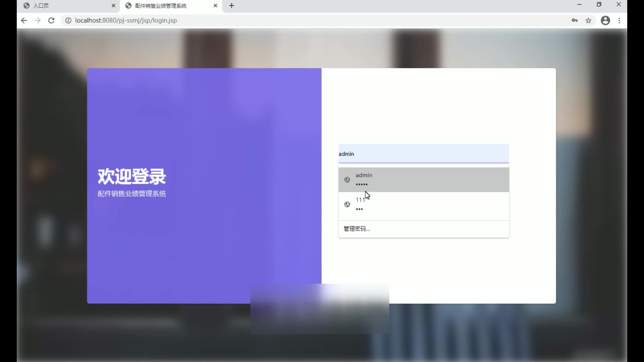
Task: Click the username field containing admin
Action: (423, 154)
